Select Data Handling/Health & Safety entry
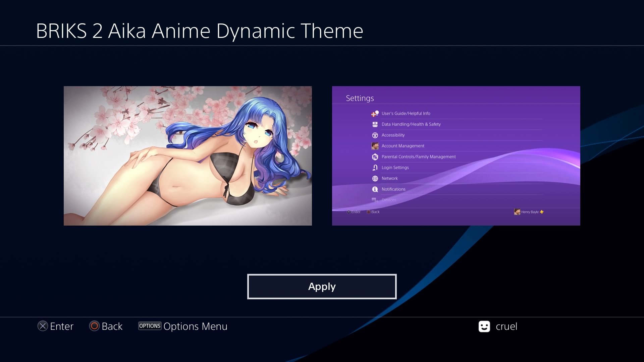The width and height of the screenshot is (644, 362). (411, 124)
